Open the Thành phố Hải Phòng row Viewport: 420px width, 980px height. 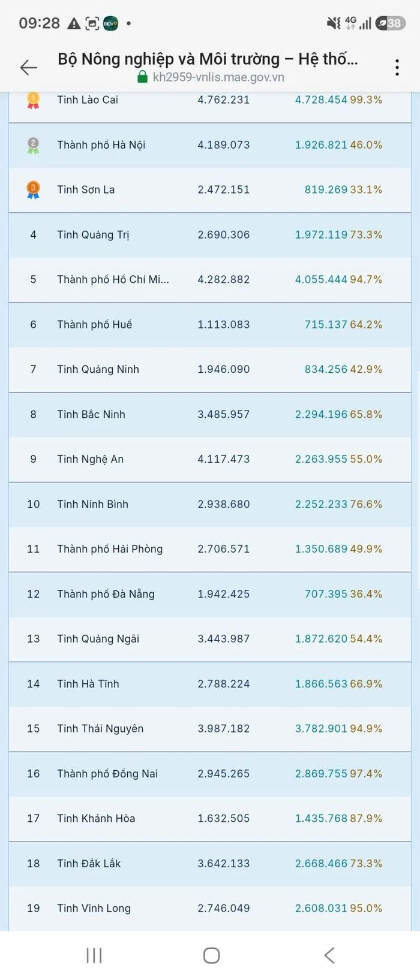[210, 549]
